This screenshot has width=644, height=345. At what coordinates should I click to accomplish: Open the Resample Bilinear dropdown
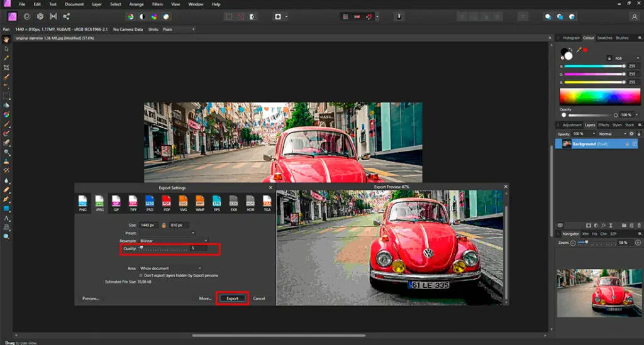174,241
